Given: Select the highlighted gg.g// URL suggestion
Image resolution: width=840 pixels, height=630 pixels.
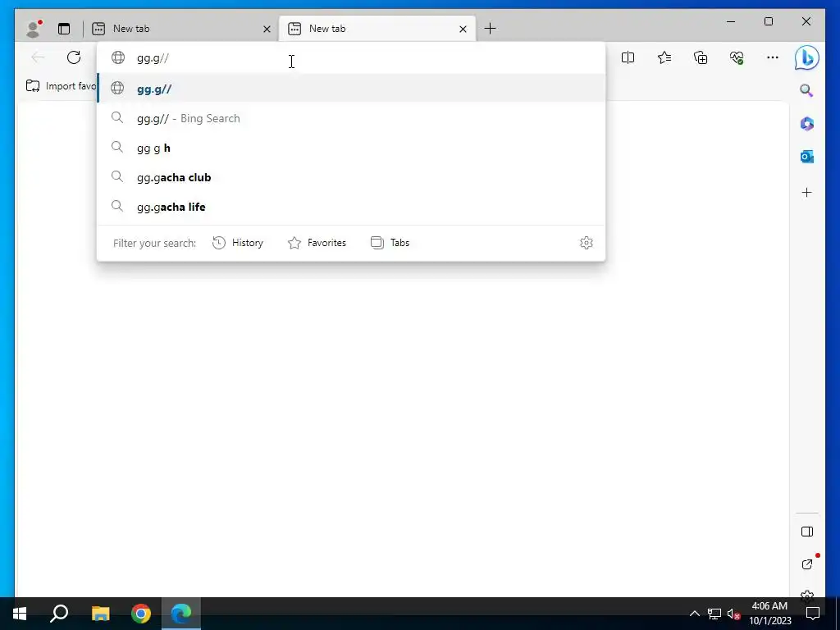Looking at the screenshot, I should (x=351, y=89).
